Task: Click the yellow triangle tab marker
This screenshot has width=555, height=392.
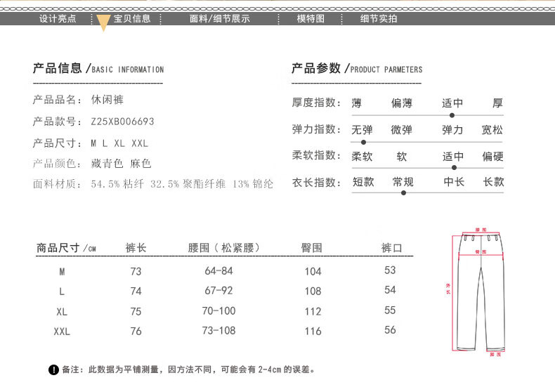Action: pyautogui.click(x=103, y=23)
